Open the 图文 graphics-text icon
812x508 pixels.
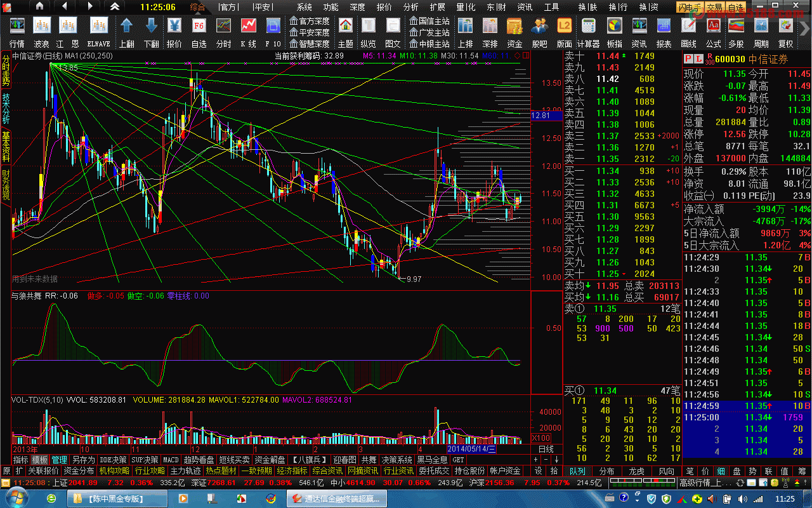pyautogui.click(x=393, y=26)
